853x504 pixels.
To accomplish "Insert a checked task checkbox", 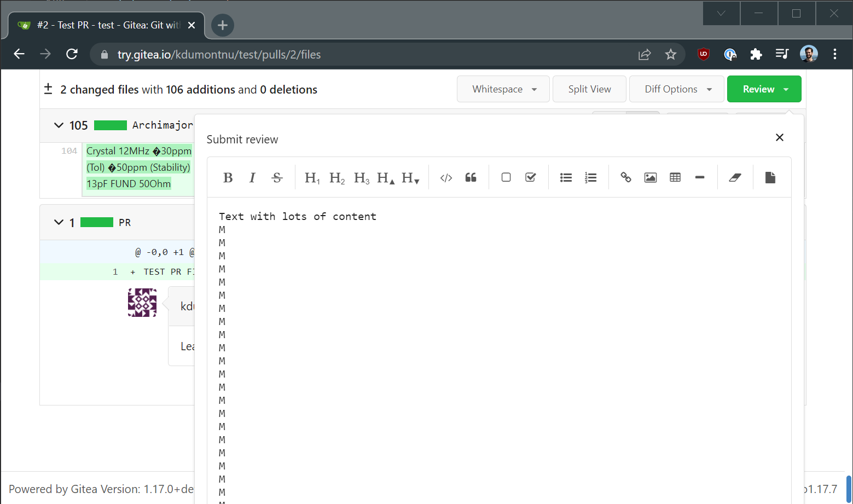I will click(x=531, y=177).
